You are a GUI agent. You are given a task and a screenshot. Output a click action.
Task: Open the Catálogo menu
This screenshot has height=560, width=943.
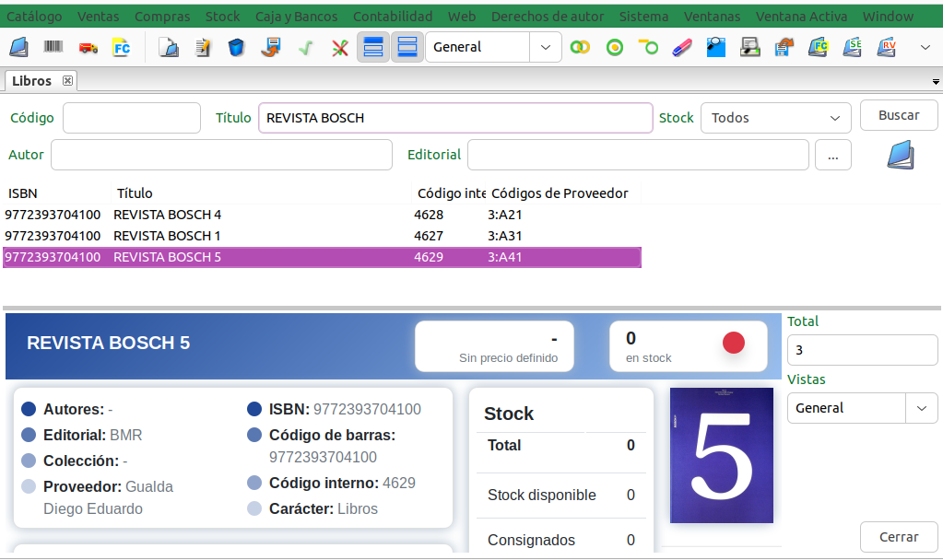pyautogui.click(x=34, y=17)
